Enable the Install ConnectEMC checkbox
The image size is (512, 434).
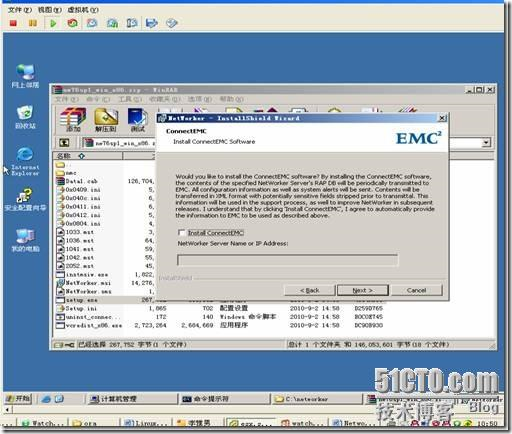click(182, 233)
